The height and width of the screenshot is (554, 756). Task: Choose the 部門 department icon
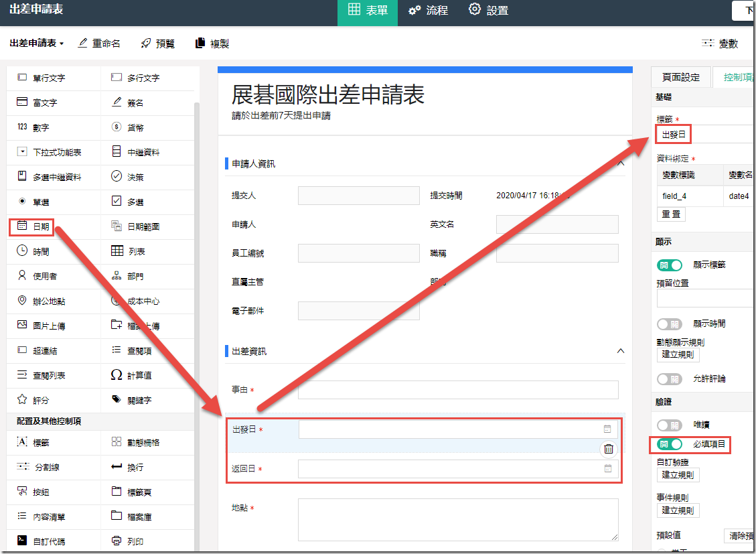(x=117, y=276)
